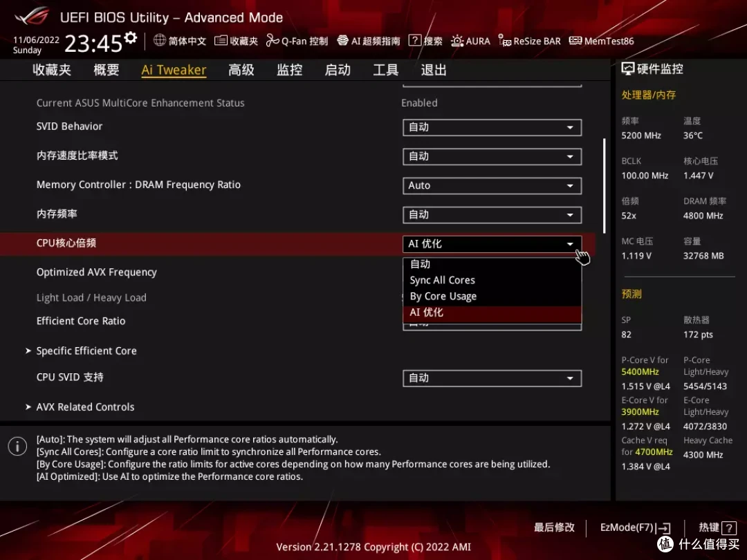This screenshot has height=560, width=747.
Task: Click Light Load / Heavy Load label
Action: click(x=91, y=297)
